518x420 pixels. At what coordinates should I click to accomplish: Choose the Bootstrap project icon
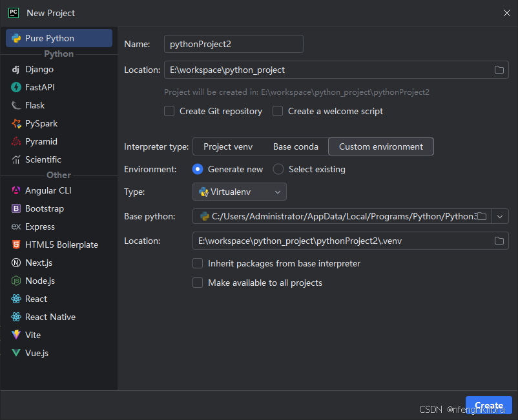16,208
